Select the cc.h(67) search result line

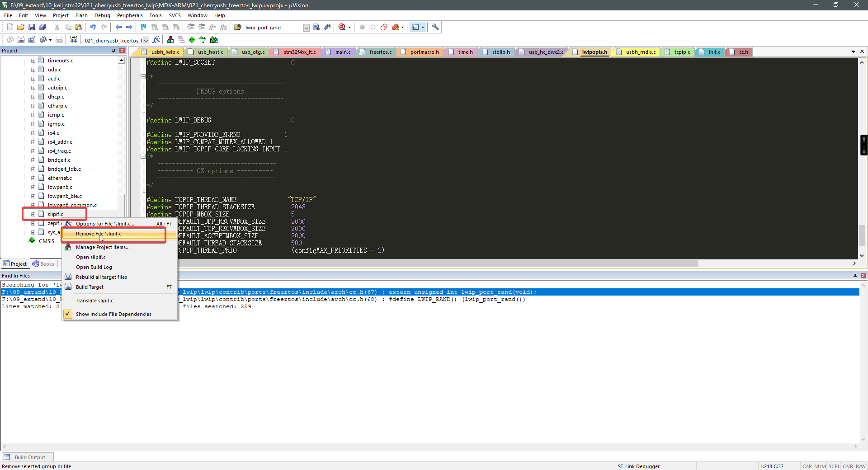[x=316, y=292]
